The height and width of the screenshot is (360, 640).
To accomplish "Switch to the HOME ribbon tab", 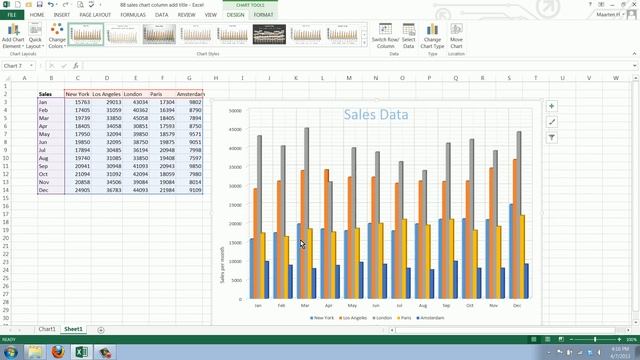I will tap(37, 15).
